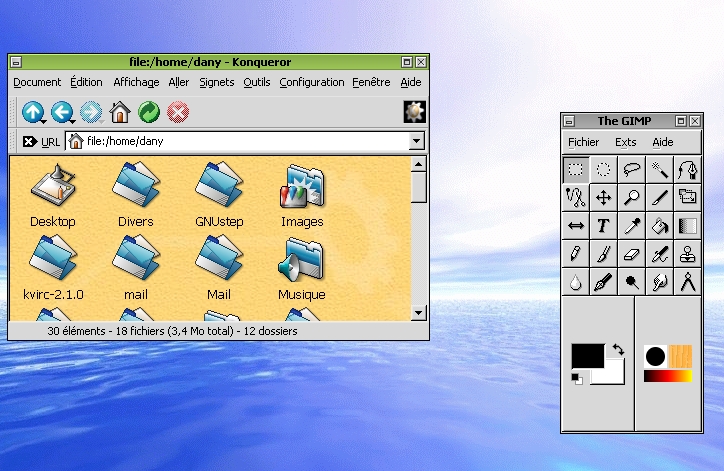Open the Fenêtre menu
The height and width of the screenshot is (471, 724).
click(x=371, y=82)
